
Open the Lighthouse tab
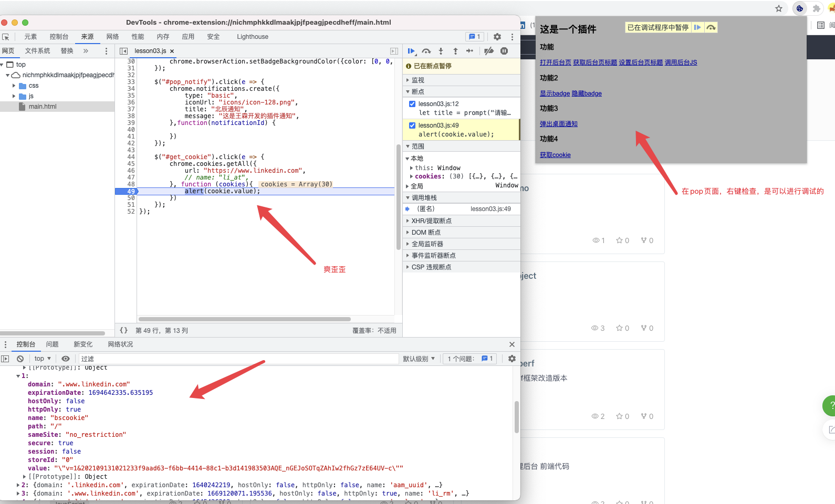[253, 37]
